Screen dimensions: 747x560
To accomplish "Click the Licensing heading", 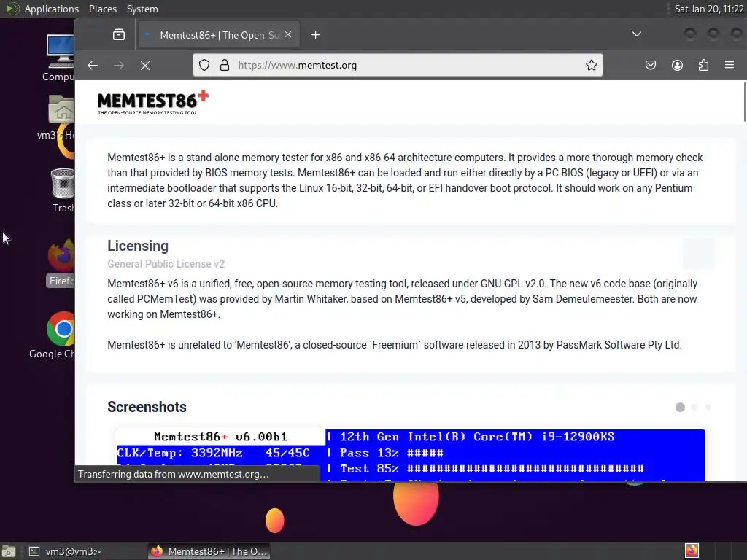I will (x=138, y=246).
